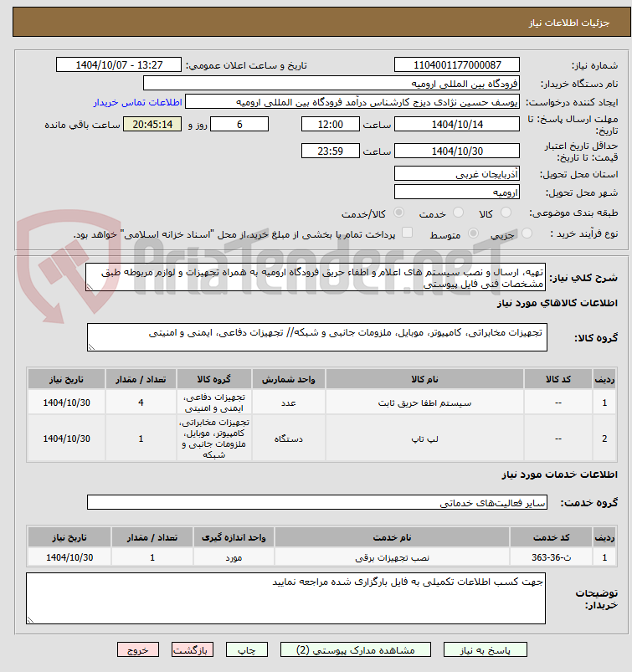Click the کد کالا column header

(x=557, y=379)
